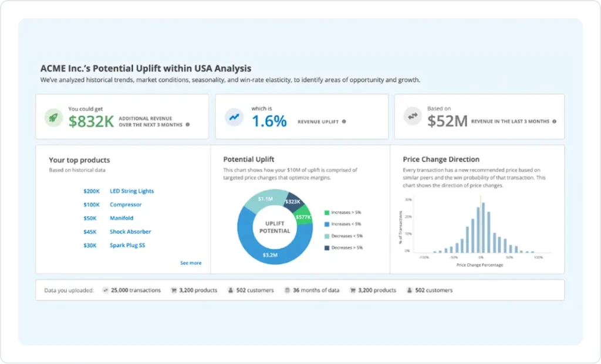The height and width of the screenshot is (364, 601).
Task: Click the green rocket icon
Action: click(x=54, y=117)
